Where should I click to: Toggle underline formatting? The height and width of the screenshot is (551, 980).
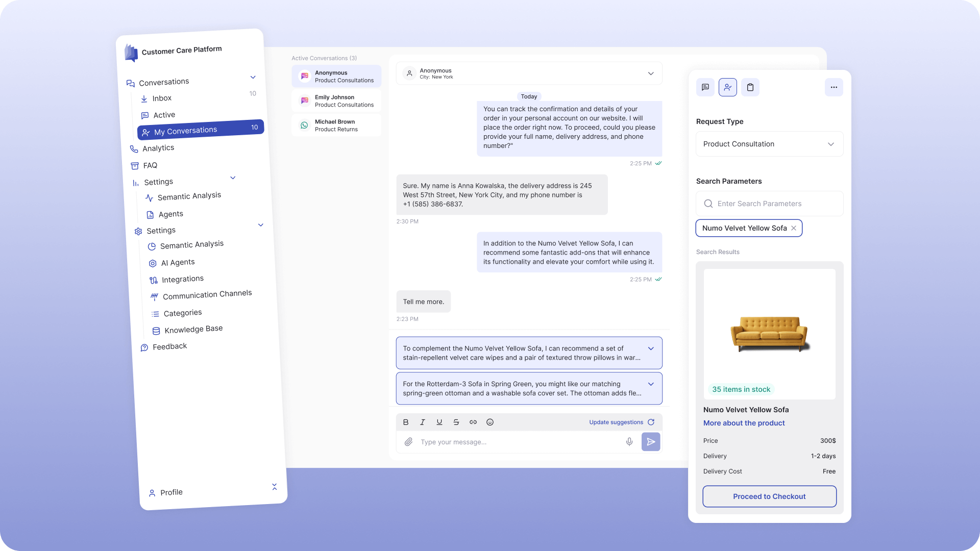(x=439, y=422)
